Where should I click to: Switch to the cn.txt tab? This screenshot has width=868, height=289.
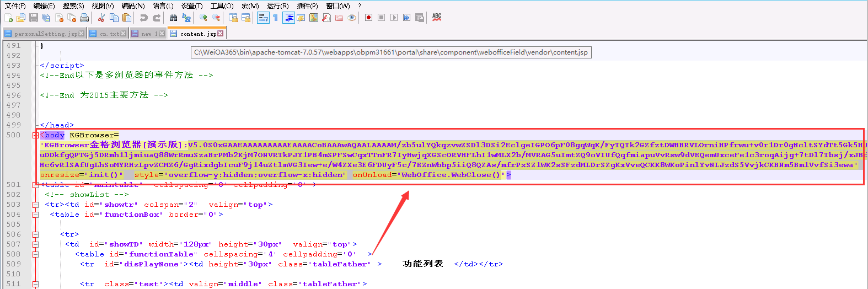point(108,34)
